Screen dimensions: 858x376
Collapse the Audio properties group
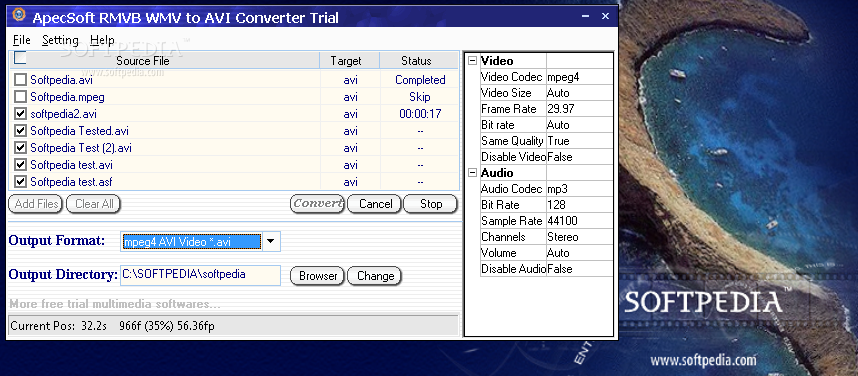(473, 173)
